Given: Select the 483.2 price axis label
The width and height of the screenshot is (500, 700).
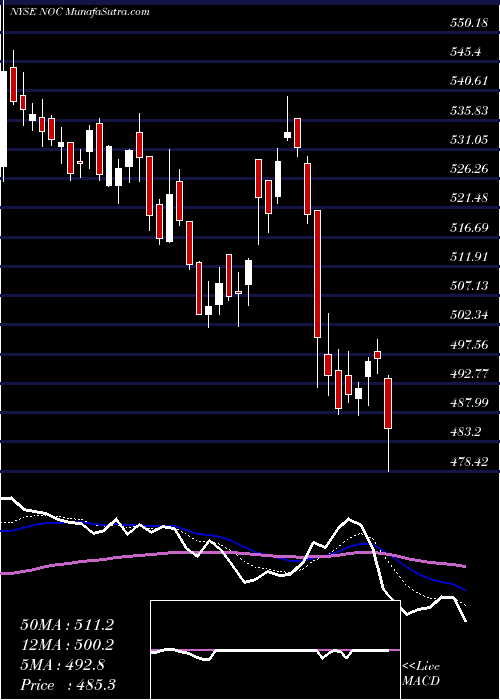Looking at the screenshot, I should click(x=466, y=432).
